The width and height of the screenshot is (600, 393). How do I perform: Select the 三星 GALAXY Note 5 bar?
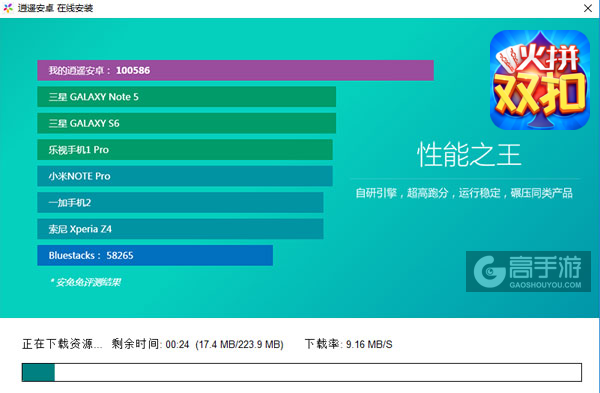pyautogui.click(x=186, y=97)
